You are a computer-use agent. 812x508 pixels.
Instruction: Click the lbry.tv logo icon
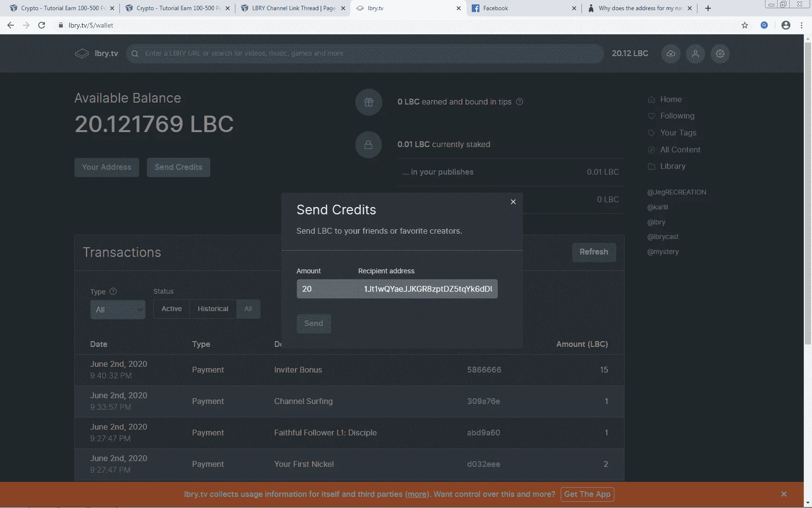pyautogui.click(x=82, y=53)
